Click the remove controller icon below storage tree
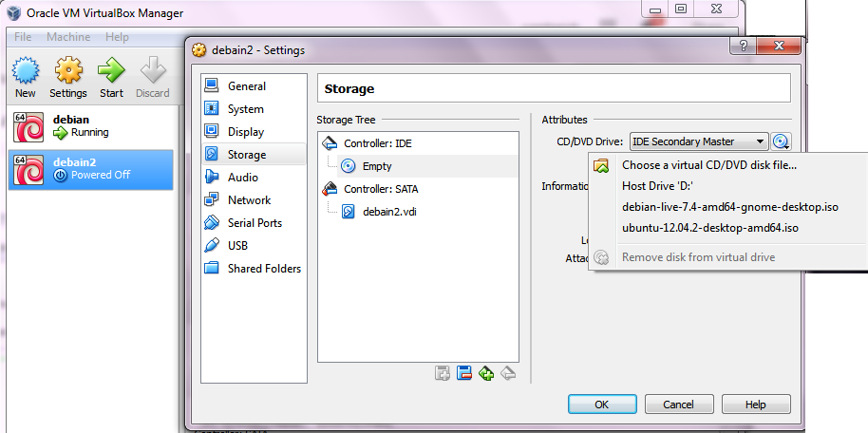Viewport: 868px width, 433px height. [x=508, y=374]
